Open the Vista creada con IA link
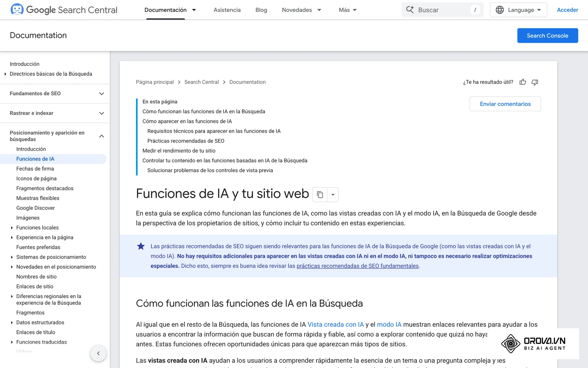 tap(336, 325)
